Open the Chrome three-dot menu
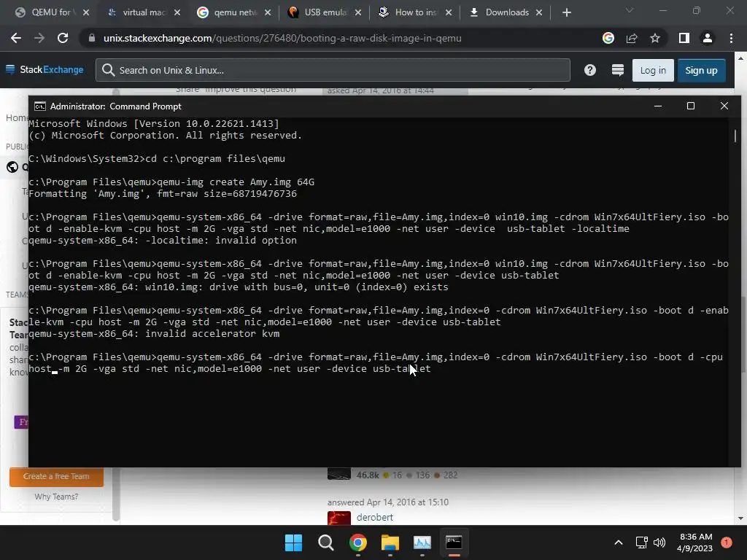747x560 pixels. (x=731, y=38)
